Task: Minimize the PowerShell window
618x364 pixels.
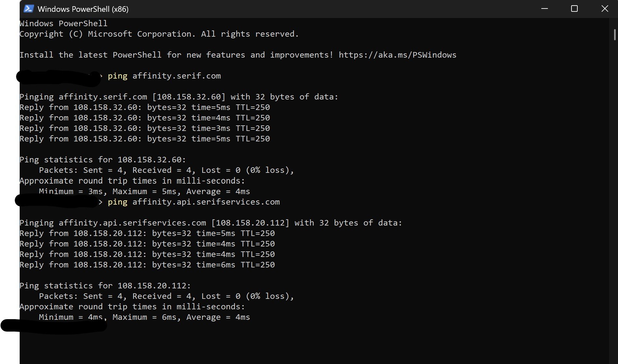Action: 545,9
